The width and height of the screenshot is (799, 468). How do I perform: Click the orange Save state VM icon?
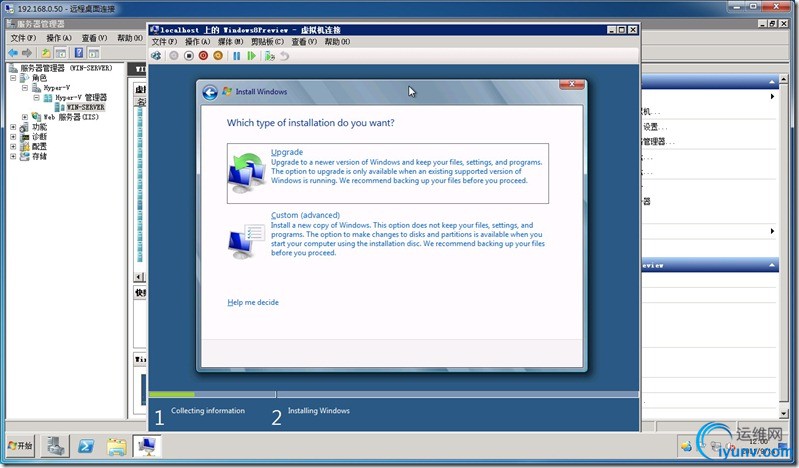pyautogui.click(x=218, y=56)
